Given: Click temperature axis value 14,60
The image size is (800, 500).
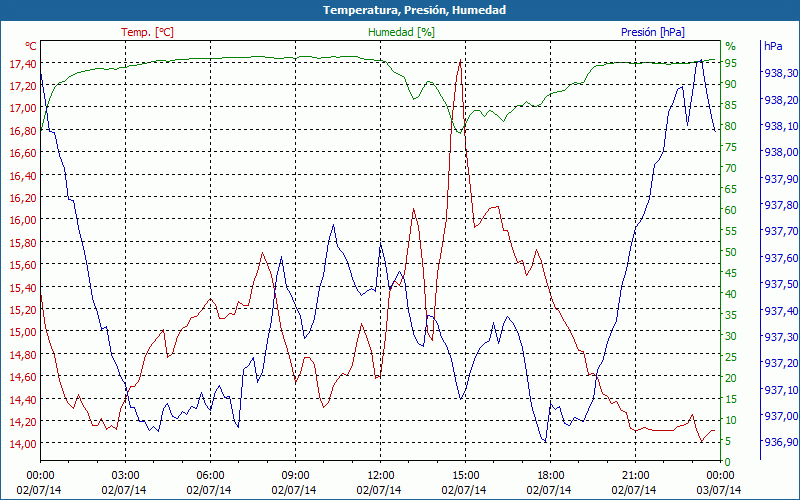Looking at the screenshot, I should pos(23,377).
